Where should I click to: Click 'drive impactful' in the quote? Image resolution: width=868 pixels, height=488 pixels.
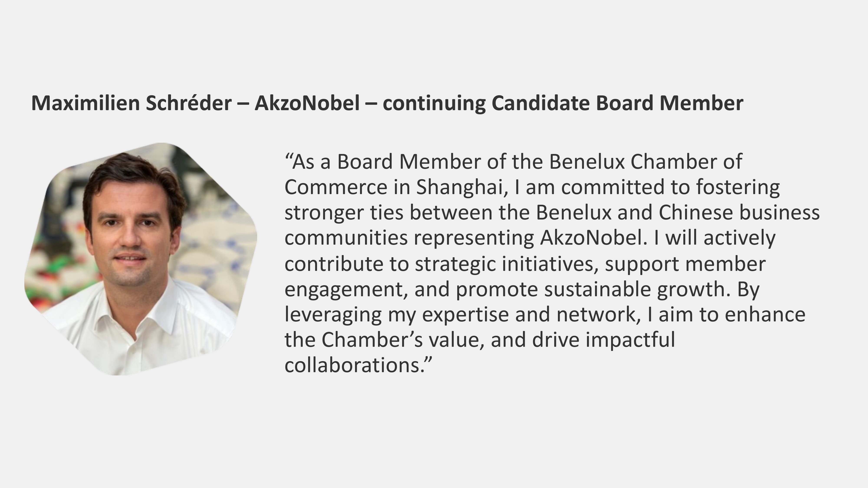click(603, 340)
